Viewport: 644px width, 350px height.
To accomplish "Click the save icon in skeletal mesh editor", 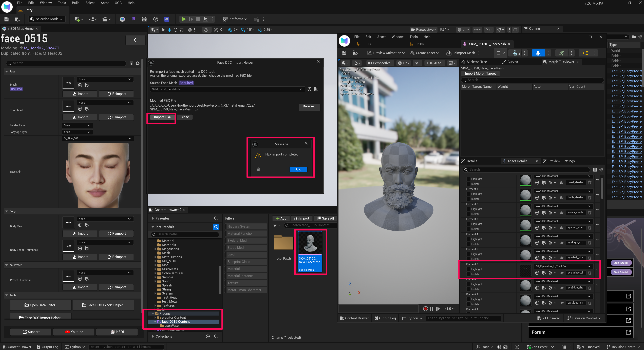I will click(x=344, y=53).
